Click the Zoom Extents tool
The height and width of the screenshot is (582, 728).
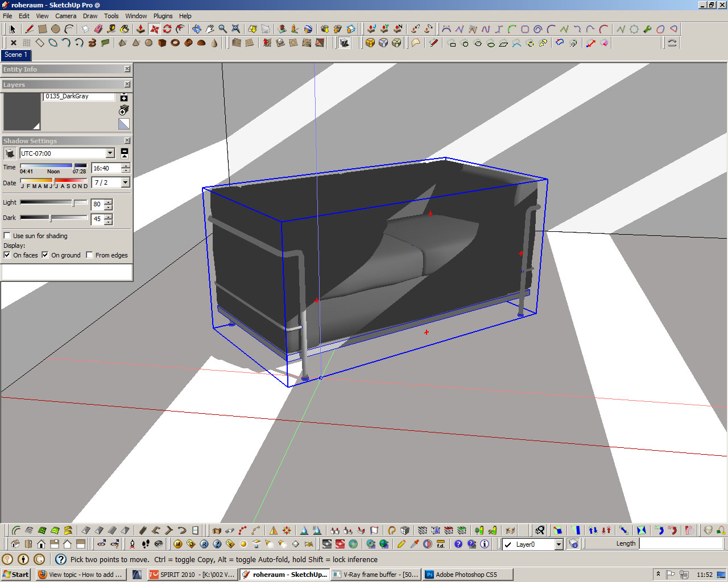(235, 29)
